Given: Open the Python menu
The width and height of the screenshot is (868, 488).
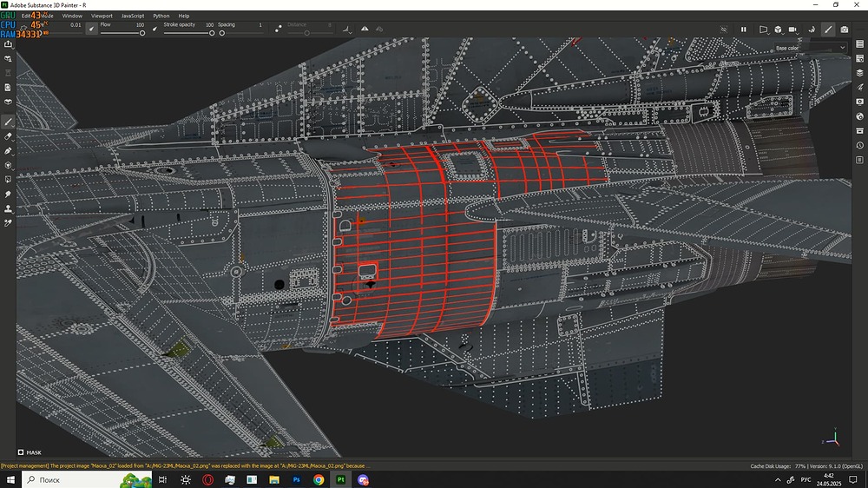Looking at the screenshot, I should (x=161, y=16).
